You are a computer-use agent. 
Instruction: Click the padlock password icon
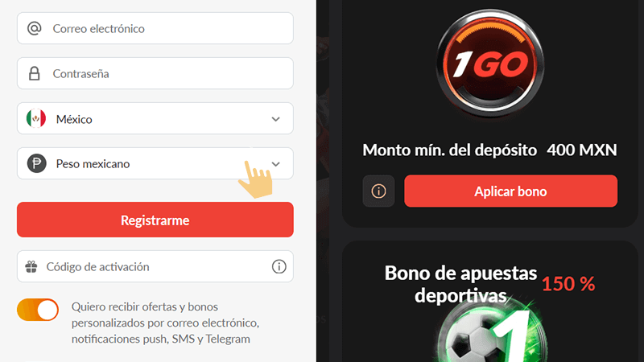(x=34, y=73)
